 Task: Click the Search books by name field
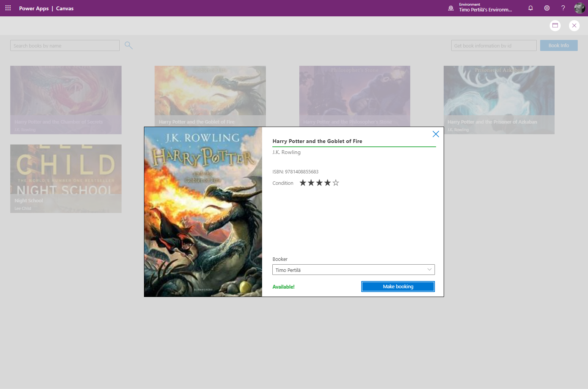[x=65, y=46]
